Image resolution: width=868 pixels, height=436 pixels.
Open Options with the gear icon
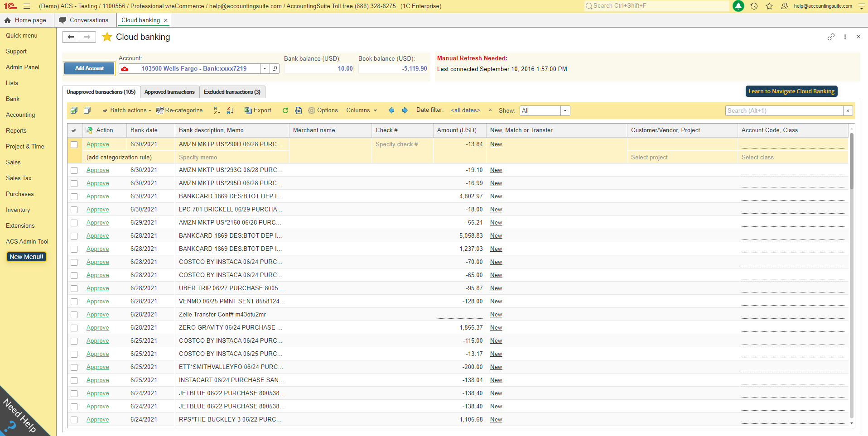pos(323,110)
